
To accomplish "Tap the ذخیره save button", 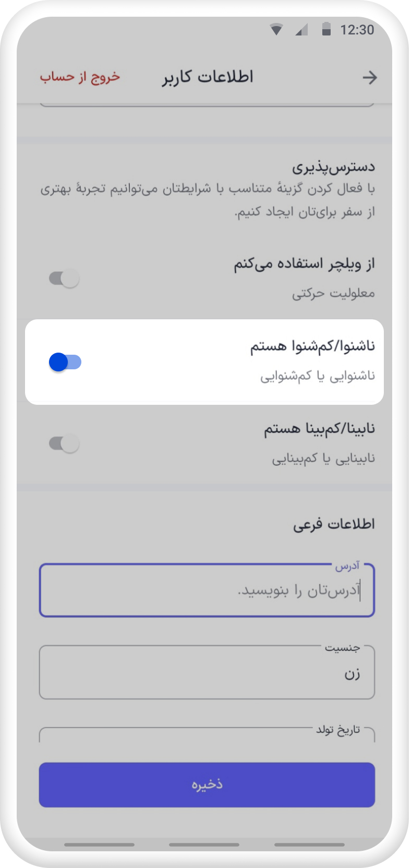I will (x=207, y=785).
